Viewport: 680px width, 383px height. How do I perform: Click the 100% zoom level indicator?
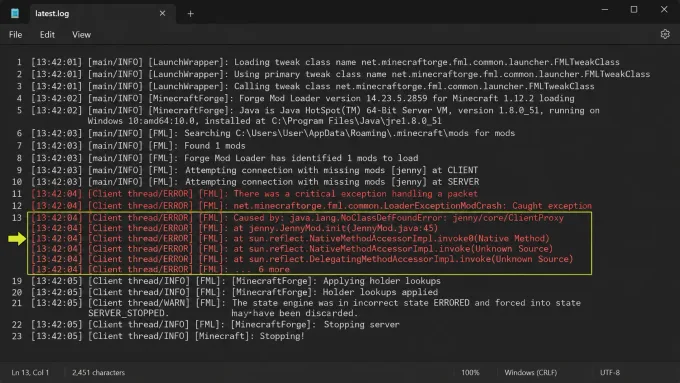[470, 372]
